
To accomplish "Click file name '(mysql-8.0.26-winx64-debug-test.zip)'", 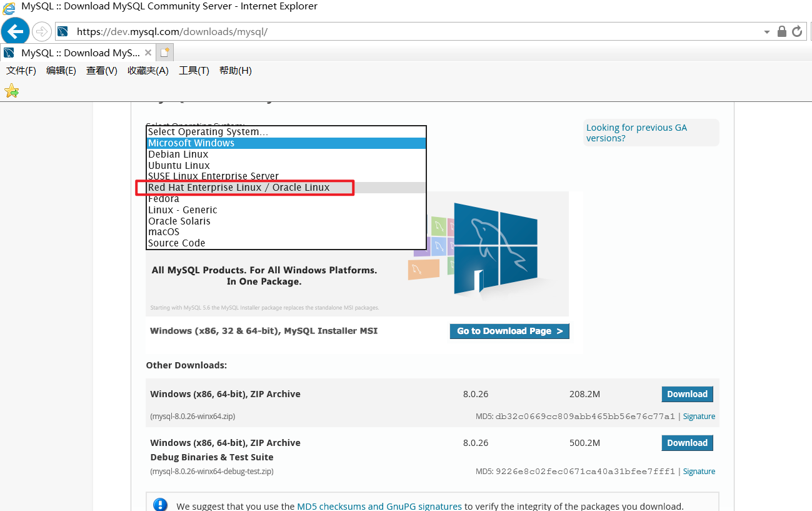I will click(x=212, y=472).
